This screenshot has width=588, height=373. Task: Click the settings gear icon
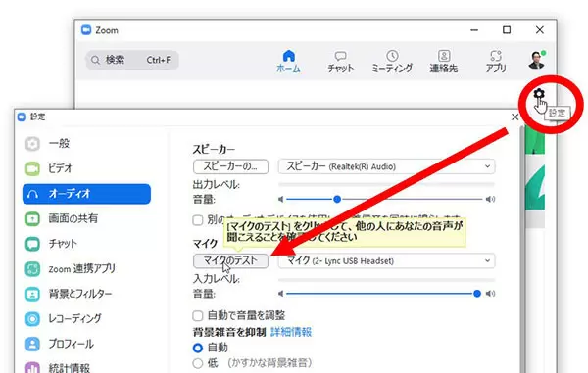coord(539,94)
